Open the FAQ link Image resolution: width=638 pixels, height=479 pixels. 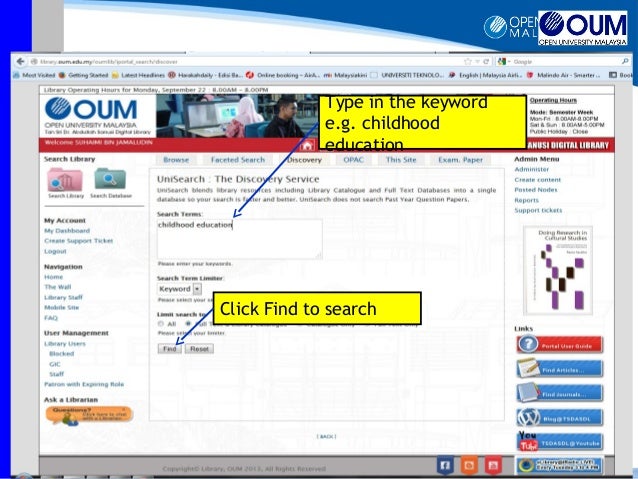(51, 318)
